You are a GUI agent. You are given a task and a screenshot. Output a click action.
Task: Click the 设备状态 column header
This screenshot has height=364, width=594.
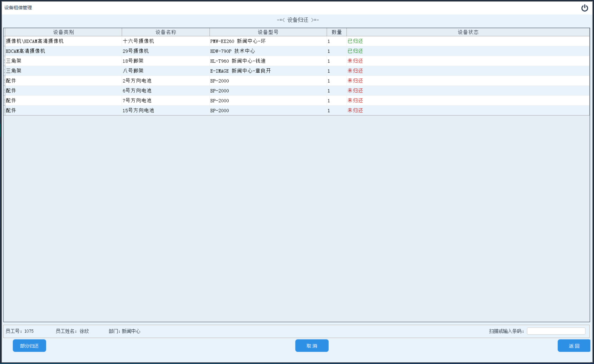point(468,32)
